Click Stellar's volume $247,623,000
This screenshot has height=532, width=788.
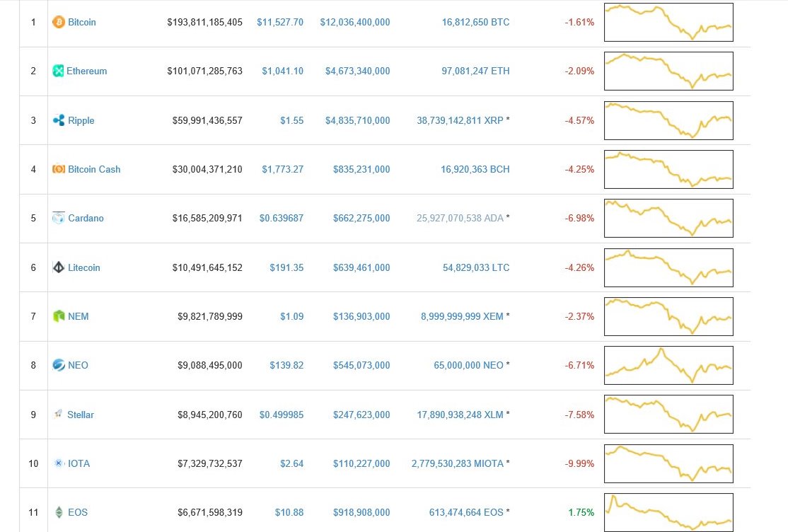click(x=361, y=415)
